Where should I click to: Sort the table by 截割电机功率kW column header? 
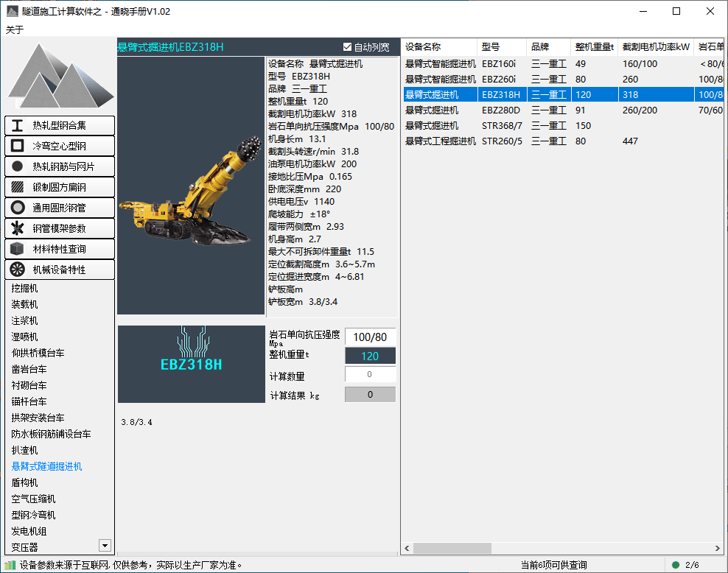tap(656, 47)
